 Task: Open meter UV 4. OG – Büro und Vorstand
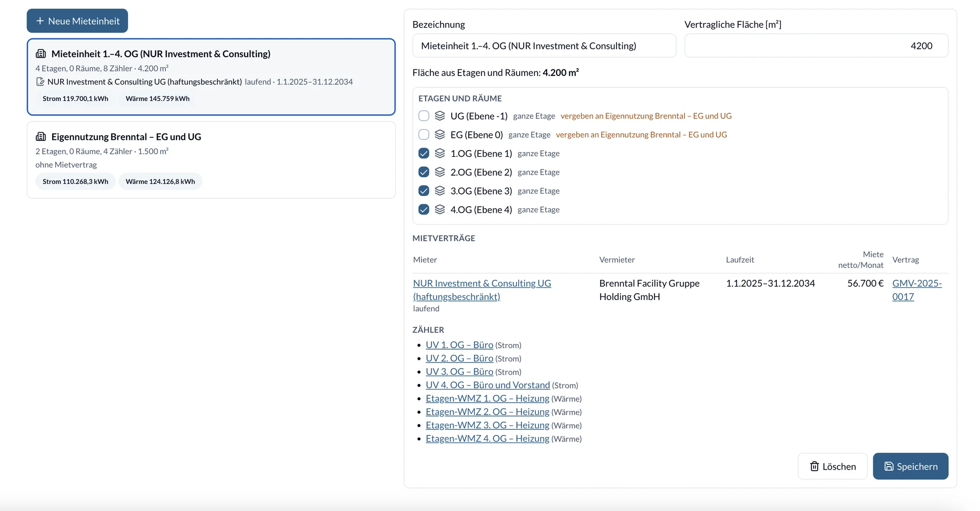click(487, 385)
